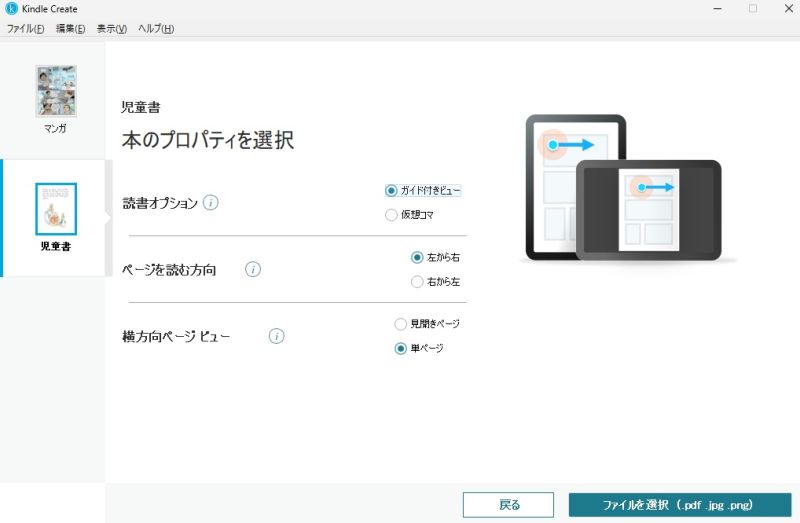Open the ファイル(F) menu
Screen dimensions: 800x523
click(x=25, y=29)
